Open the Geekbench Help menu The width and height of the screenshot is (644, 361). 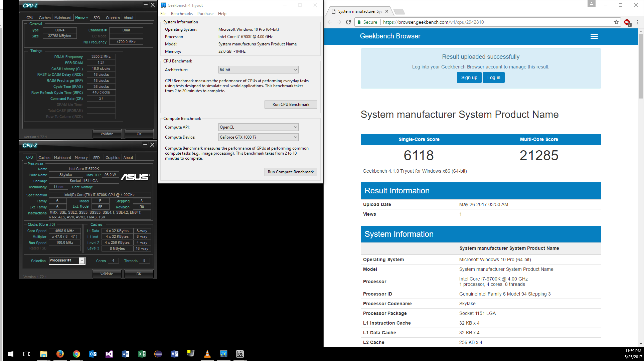(x=222, y=14)
